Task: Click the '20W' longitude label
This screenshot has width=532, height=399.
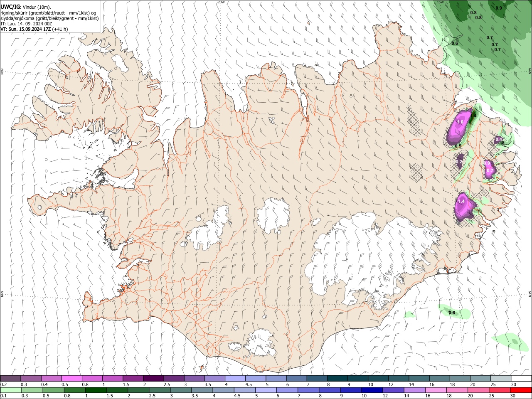Action: [x=221, y=2]
